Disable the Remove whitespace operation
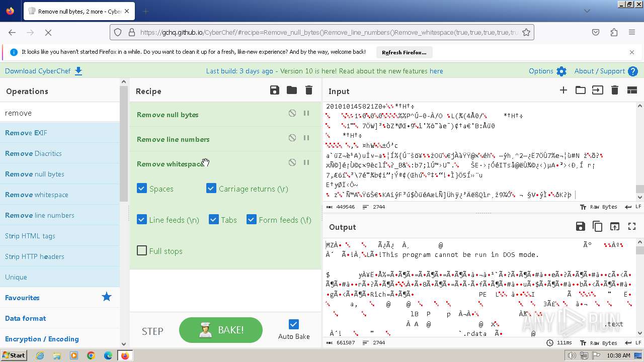The height and width of the screenshot is (362, 644). click(292, 163)
